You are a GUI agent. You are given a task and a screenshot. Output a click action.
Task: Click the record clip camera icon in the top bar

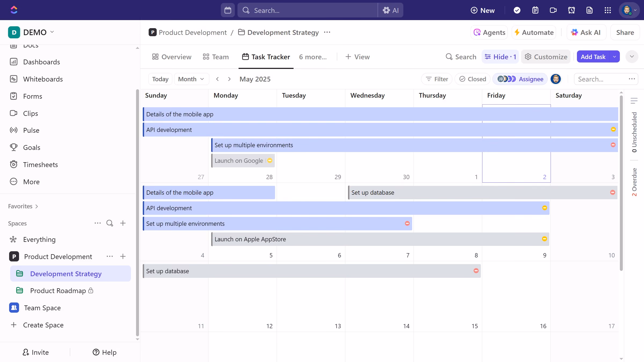pyautogui.click(x=553, y=10)
